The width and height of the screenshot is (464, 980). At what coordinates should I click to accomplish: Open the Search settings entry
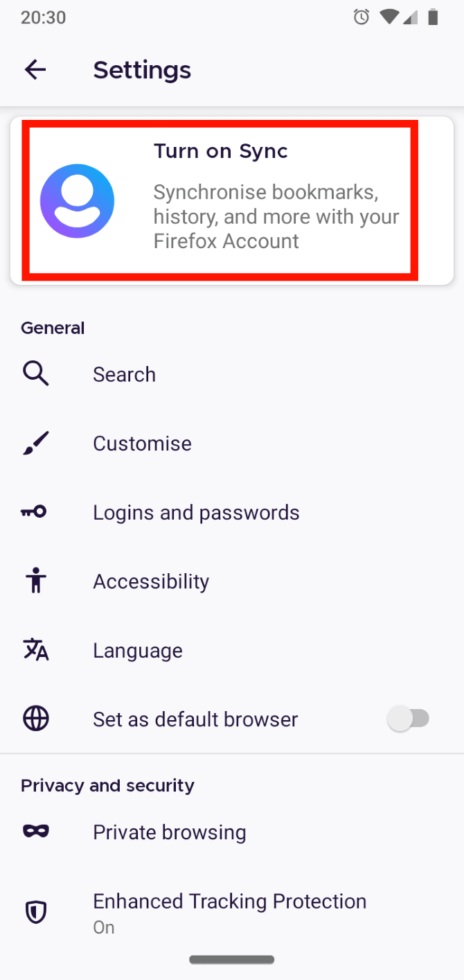pyautogui.click(x=125, y=374)
